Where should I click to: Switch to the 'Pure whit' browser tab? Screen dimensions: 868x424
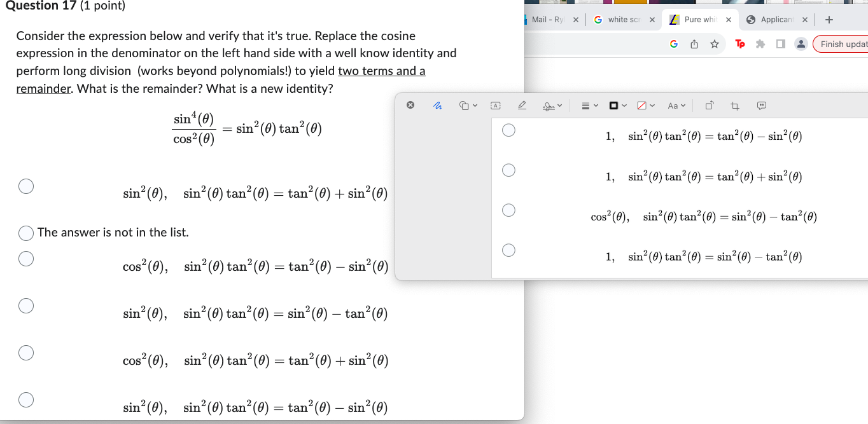(x=700, y=19)
